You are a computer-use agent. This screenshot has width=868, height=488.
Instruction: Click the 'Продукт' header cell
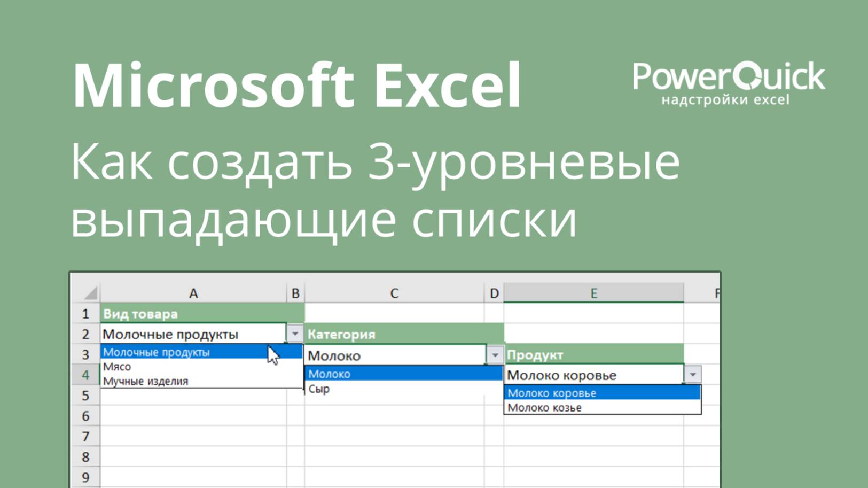(594, 354)
